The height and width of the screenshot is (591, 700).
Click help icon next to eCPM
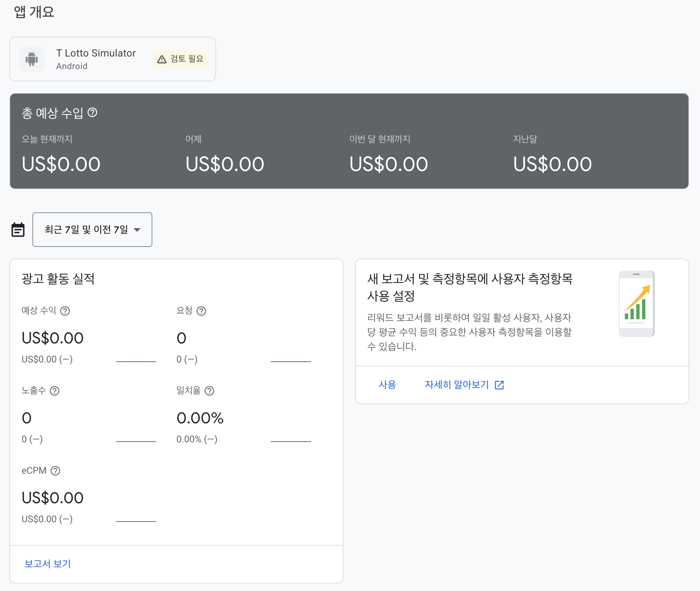55,471
